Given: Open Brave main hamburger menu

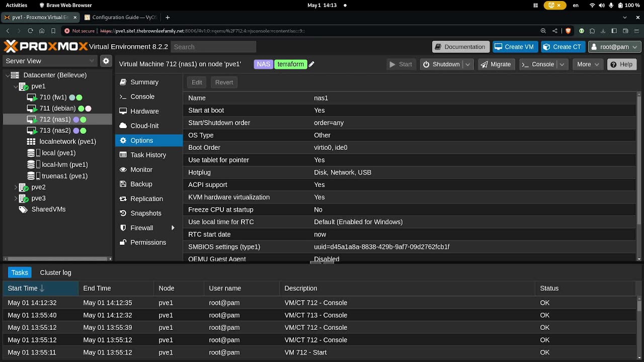Looking at the screenshot, I should coord(636,31).
